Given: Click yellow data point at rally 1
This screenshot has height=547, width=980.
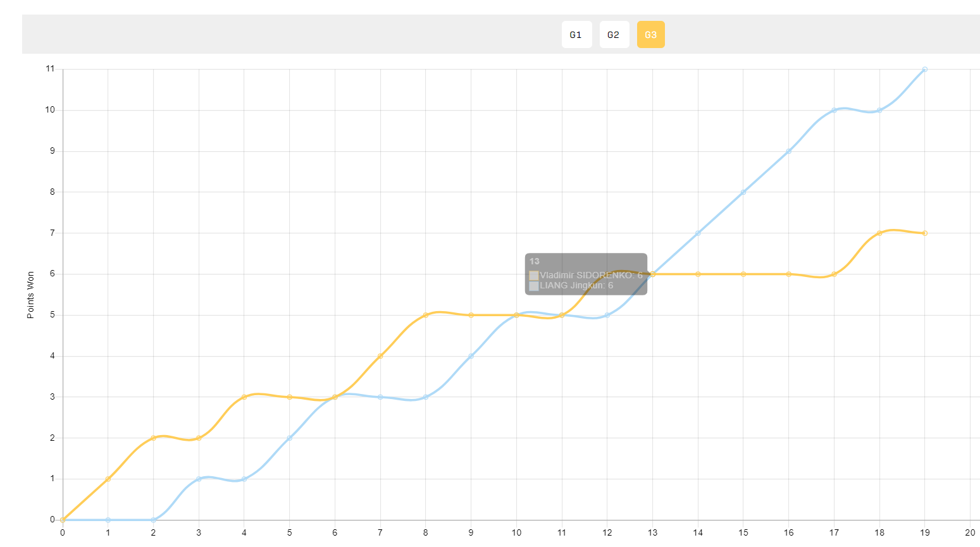Looking at the screenshot, I should click(108, 479).
